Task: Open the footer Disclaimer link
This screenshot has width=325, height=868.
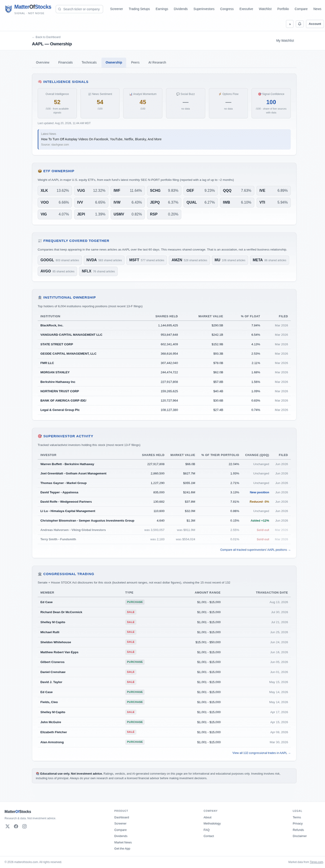Action: (300, 836)
